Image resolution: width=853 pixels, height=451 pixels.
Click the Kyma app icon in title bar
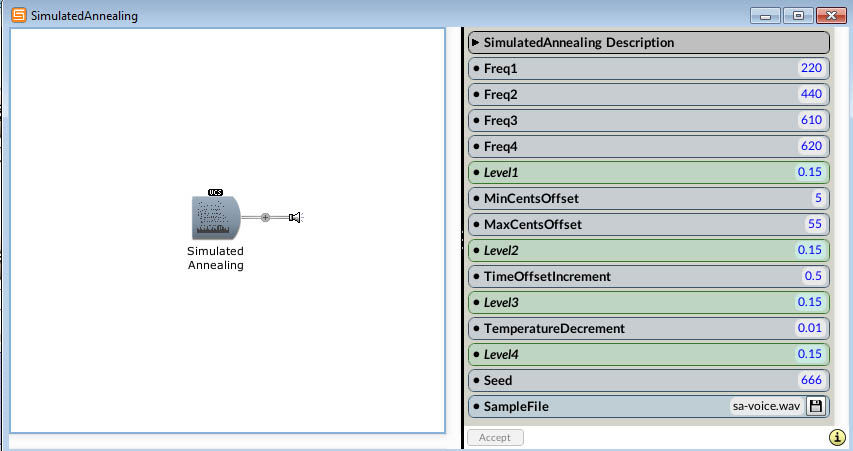tap(19, 15)
